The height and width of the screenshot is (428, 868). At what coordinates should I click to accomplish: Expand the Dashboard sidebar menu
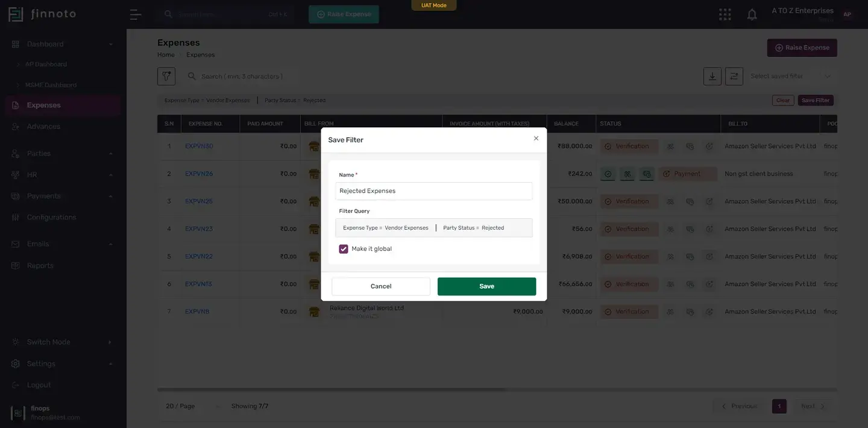point(62,44)
